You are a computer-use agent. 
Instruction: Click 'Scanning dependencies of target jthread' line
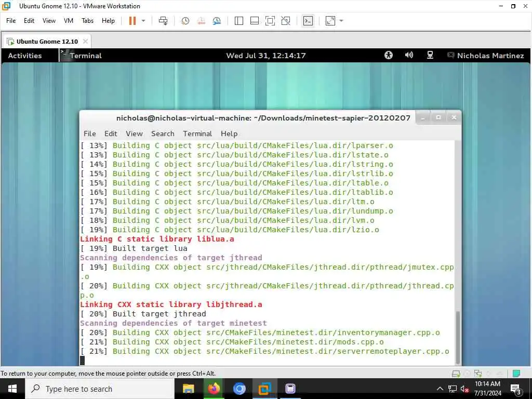tap(171, 258)
